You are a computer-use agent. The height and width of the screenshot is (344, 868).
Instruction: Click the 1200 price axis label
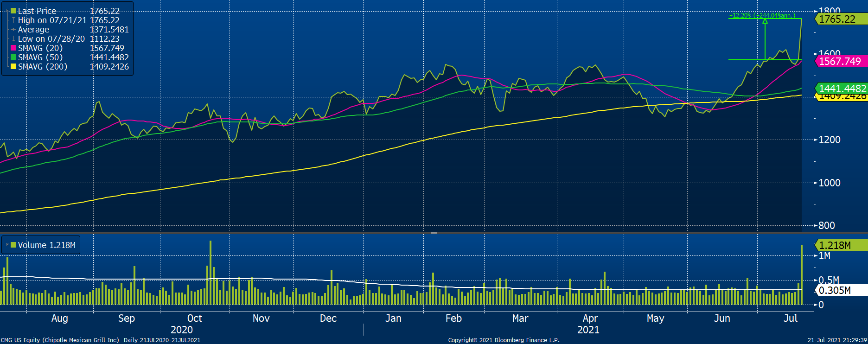(x=830, y=140)
